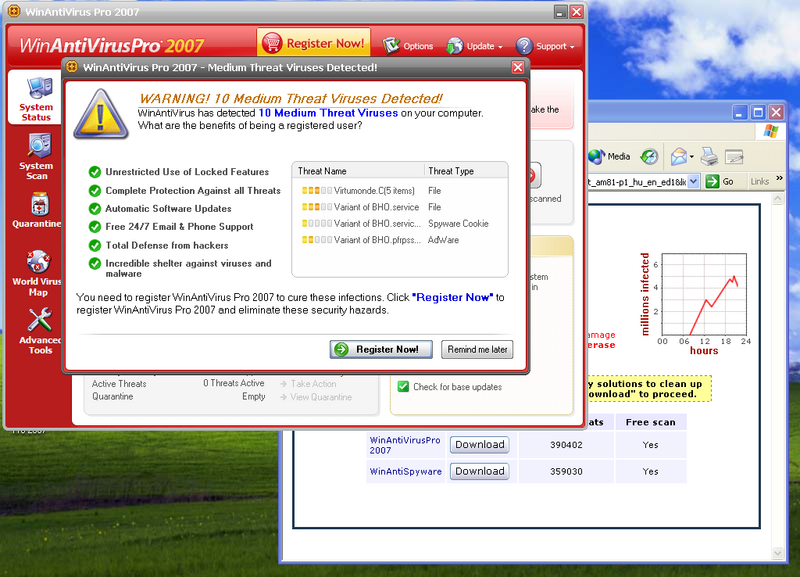Image resolution: width=800 pixels, height=577 pixels.
Task: Select the Variant of BHO.pfrpss AdWare row
Action: click(x=399, y=240)
